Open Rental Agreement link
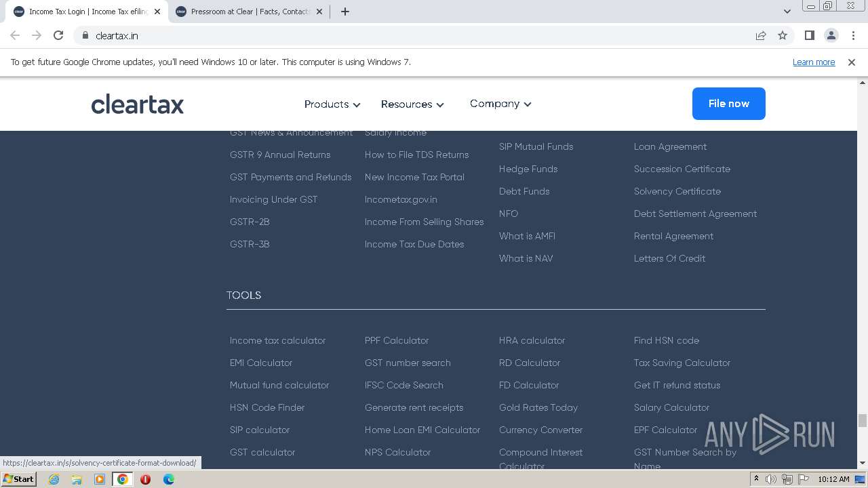868x488 pixels. [673, 236]
